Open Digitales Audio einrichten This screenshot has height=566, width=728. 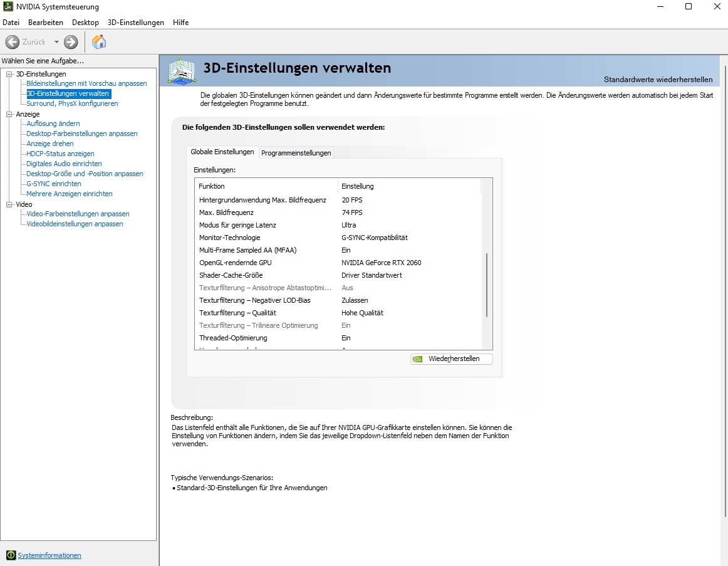click(64, 164)
